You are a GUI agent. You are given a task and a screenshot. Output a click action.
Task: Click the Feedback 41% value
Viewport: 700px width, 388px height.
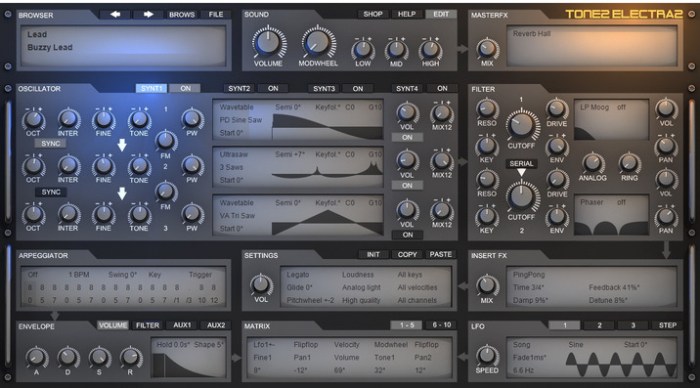(x=614, y=287)
